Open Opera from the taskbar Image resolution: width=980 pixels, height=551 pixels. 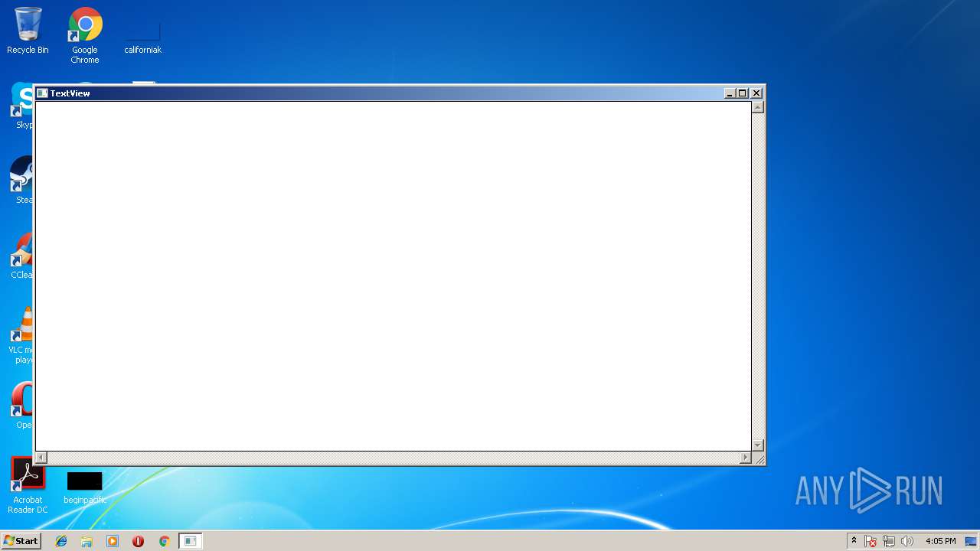[x=138, y=541]
